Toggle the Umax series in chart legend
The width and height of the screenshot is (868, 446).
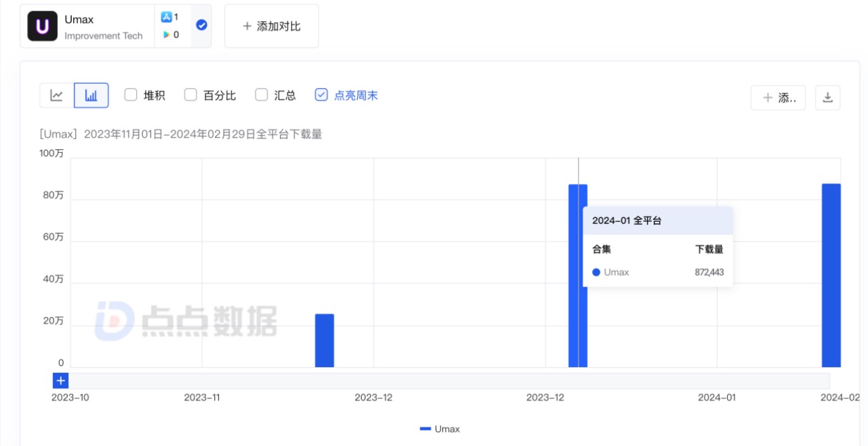pyautogui.click(x=439, y=429)
